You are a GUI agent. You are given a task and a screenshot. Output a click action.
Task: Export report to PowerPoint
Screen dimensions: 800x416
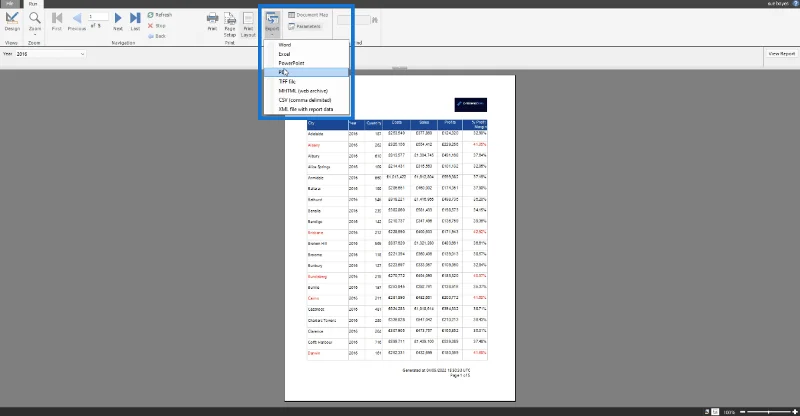click(306, 63)
